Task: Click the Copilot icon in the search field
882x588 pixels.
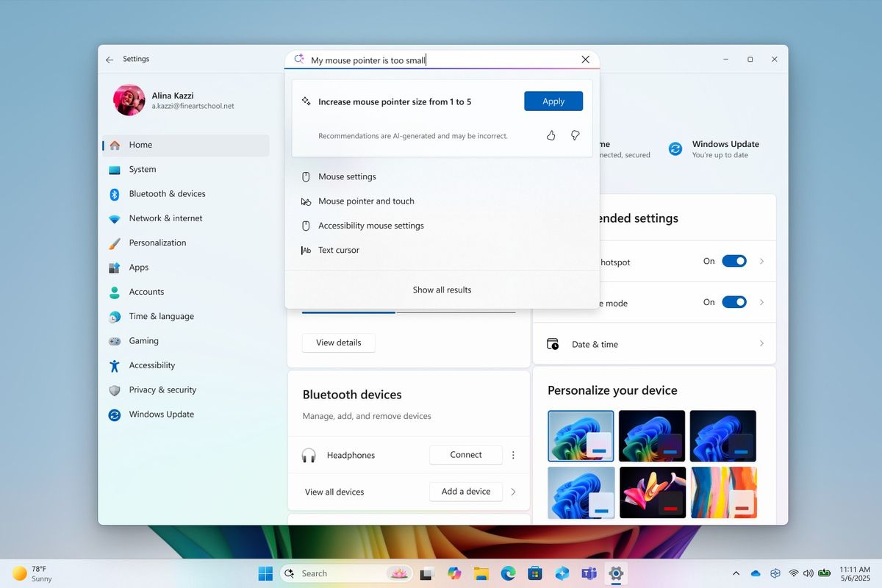Action: (x=298, y=58)
